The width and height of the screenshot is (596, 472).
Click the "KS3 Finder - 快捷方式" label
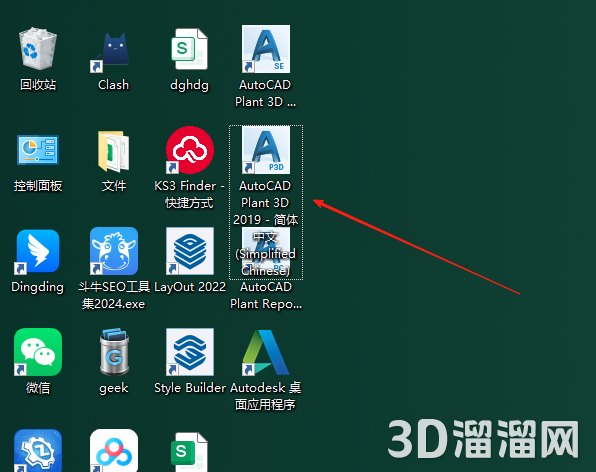[x=189, y=194]
